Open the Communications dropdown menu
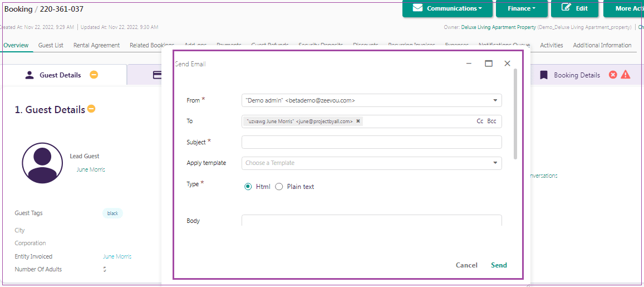This screenshot has height=287, width=644. [x=447, y=8]
